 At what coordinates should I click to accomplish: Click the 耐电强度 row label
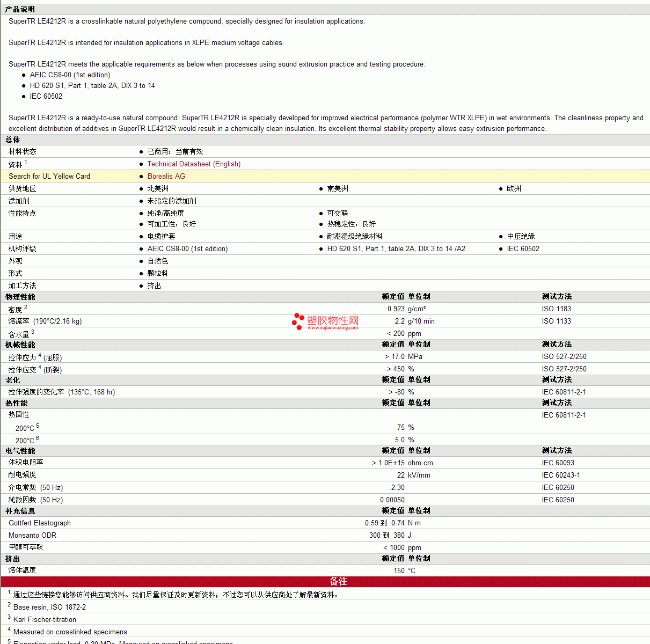[x=23, y=475]
